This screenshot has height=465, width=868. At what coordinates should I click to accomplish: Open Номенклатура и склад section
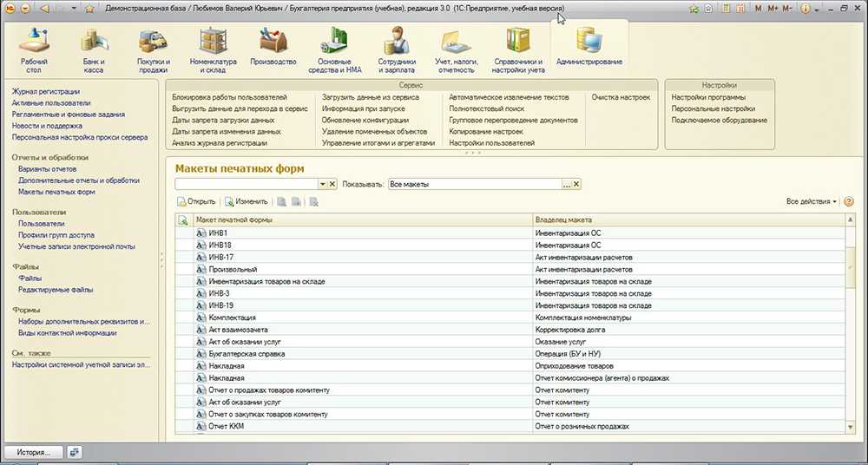pyautogui.click(x=213, y=42)
